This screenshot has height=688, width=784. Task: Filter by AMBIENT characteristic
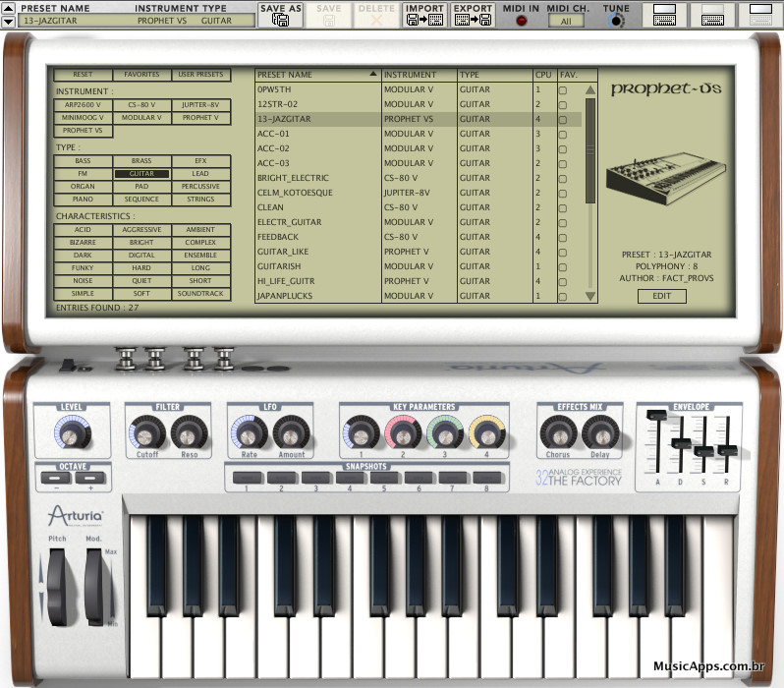click(x=201, y=230)
